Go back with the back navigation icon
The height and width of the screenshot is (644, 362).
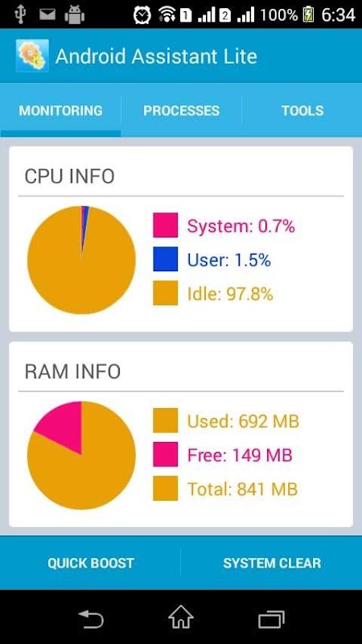[x=91, y=619]
